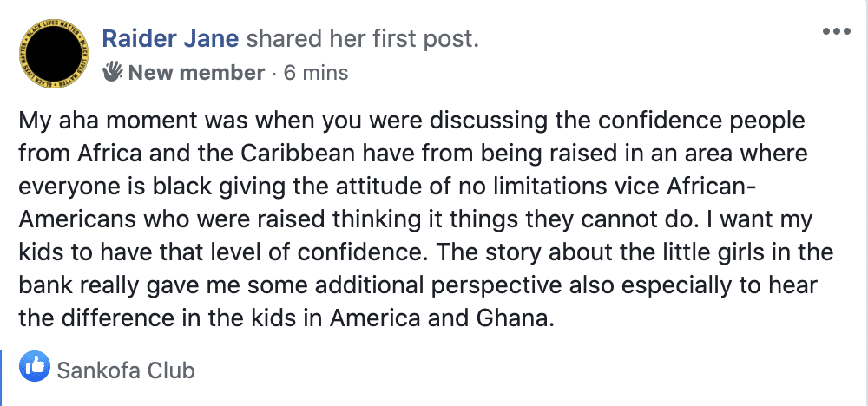868x406 pixels.
Task: Click the waving hand new member icon
Action: 113,72
